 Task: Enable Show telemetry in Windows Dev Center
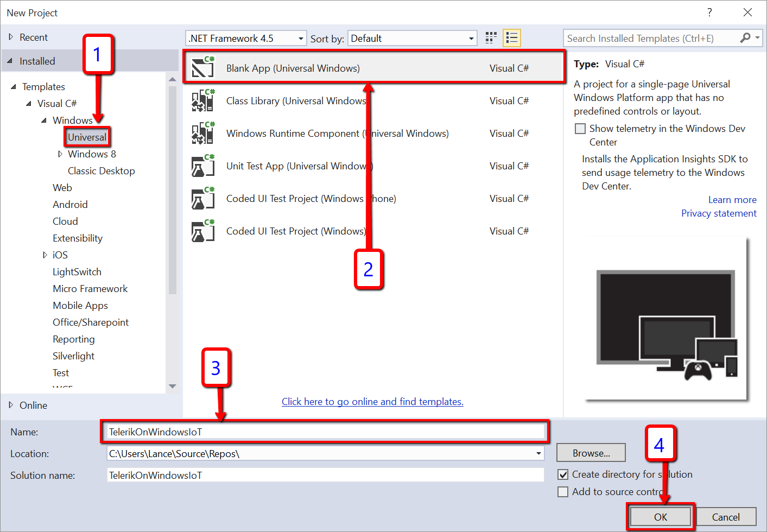pyautogui.click(x=580, y=129)
